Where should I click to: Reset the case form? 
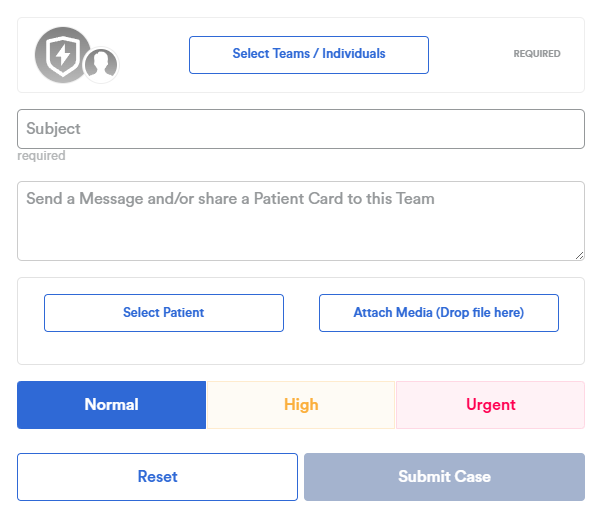157,476
